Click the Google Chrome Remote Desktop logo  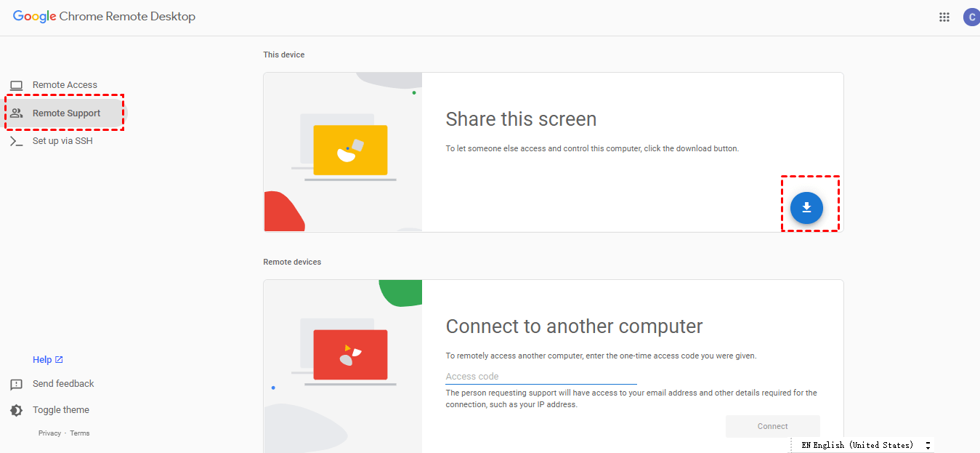click(104, 17)
